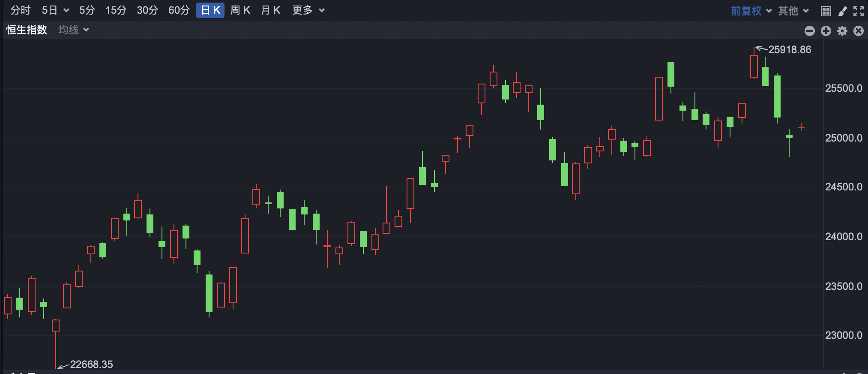The height and width of the screenshot is (374, 868).
Task: Select the highest candlestick marked 25918.86
Action: [754, 63]
